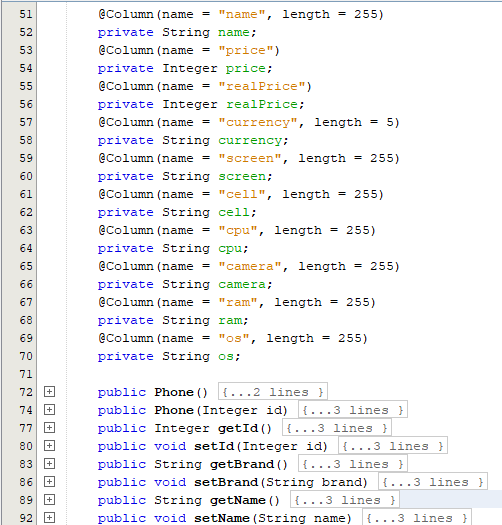The height and width of the screenshot is (525, 502).
Task: Click the "screen" string literal on line 59
Action: pos(250,159)
